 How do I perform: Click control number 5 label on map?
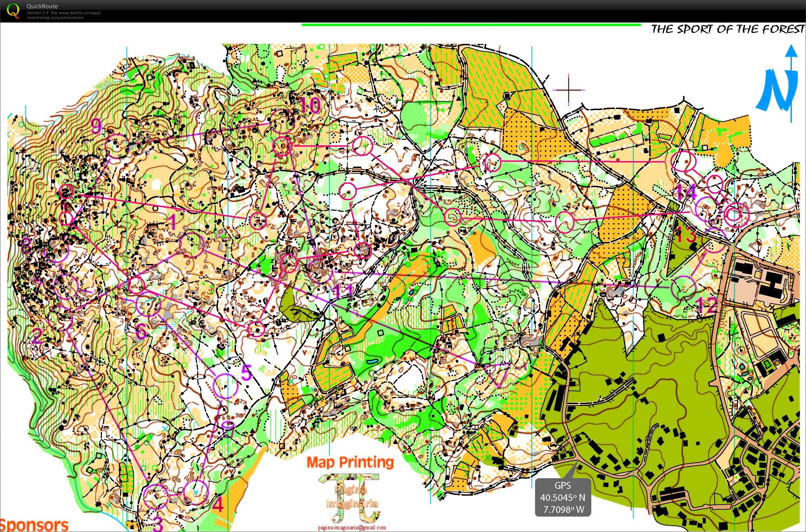(x=246, y=373)
